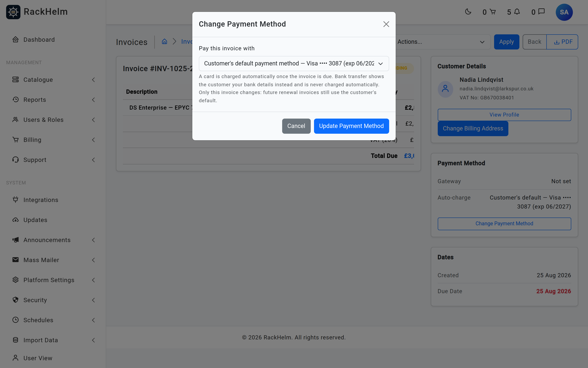Click the Updates cloud icon
This screenshot has width=588, height=368.
click(16, 220)
